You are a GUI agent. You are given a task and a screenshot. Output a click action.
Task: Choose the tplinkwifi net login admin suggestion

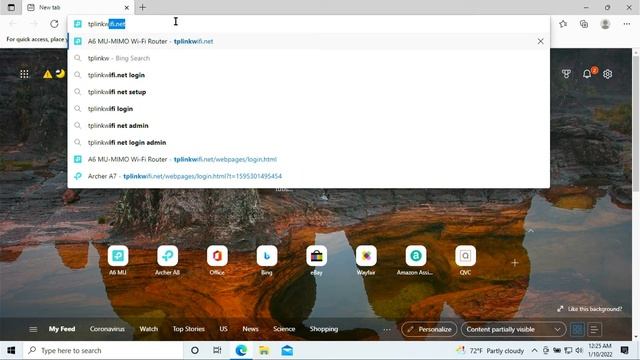309,142
